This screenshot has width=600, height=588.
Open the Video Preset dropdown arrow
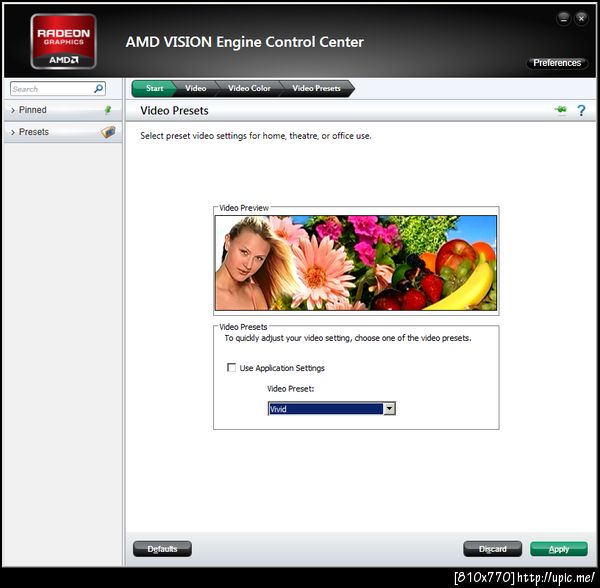389,409
